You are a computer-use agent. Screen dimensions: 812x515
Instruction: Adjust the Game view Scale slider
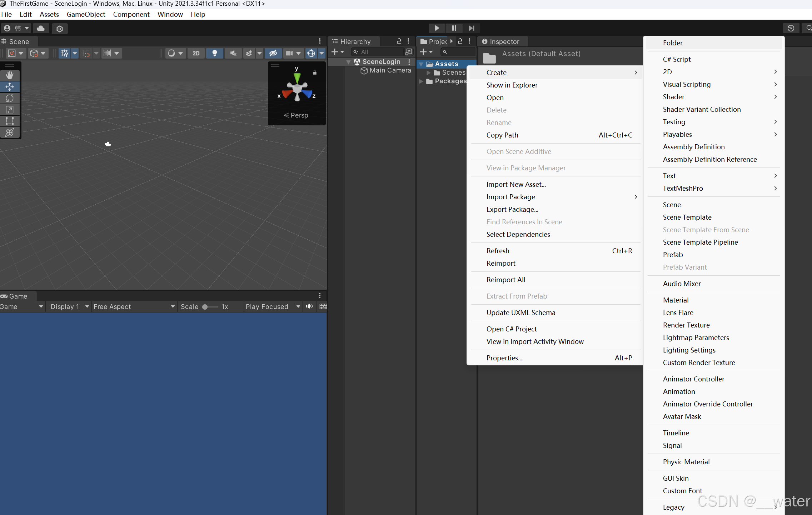click(205, 307)
